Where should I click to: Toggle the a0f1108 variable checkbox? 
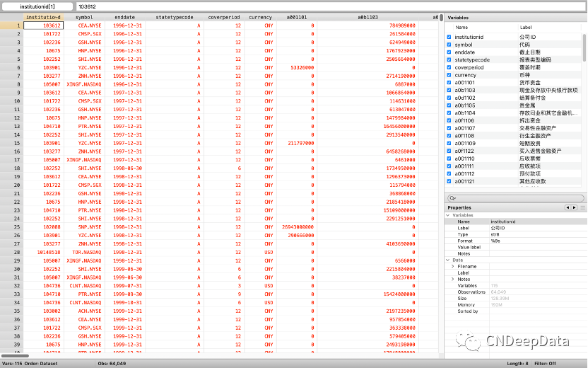pos(449,136)
